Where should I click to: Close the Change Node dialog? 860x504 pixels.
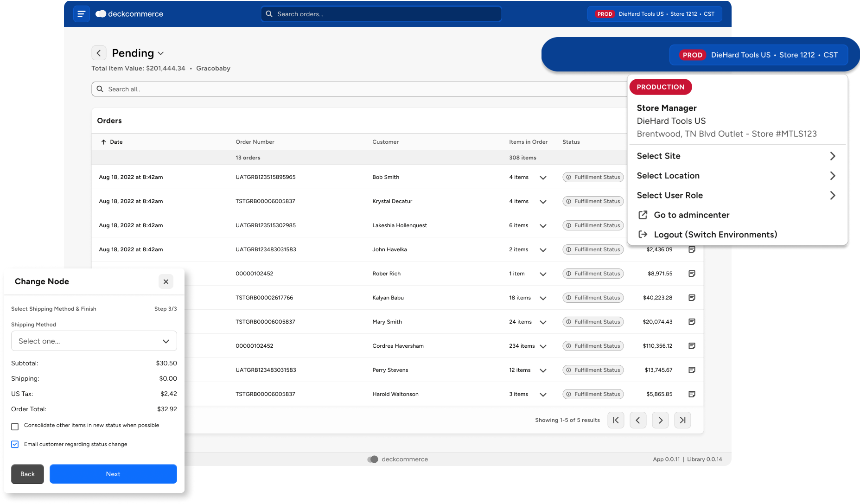[x=166, y=281]
